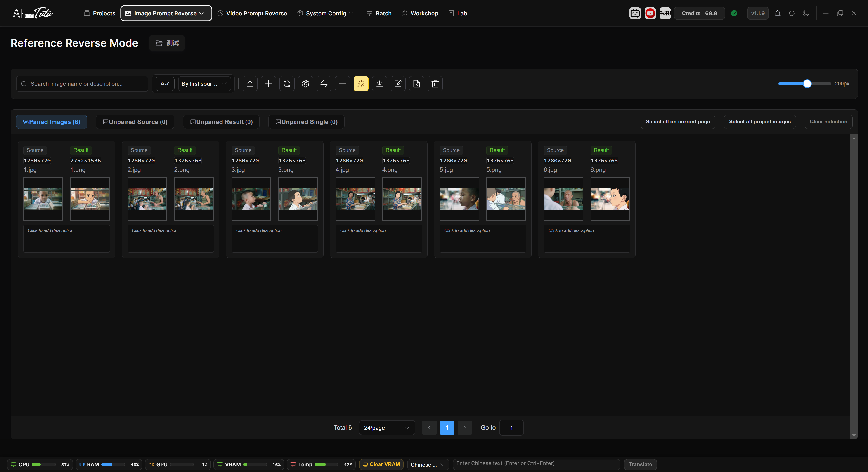Image resolution: width=868 pixels, height=472 pixels.
Task: Select the 1.jpg source thumbnail
Action: point(43,199)
